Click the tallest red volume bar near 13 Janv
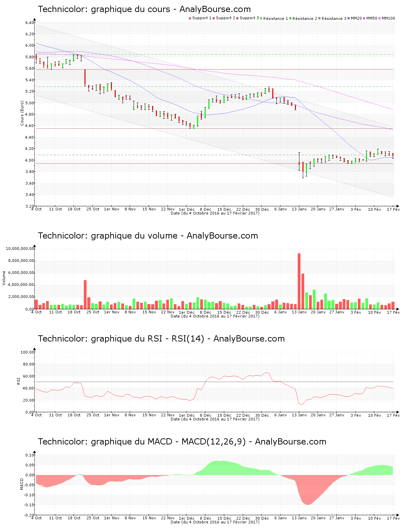The image size is (412, 532). point(299,281)
